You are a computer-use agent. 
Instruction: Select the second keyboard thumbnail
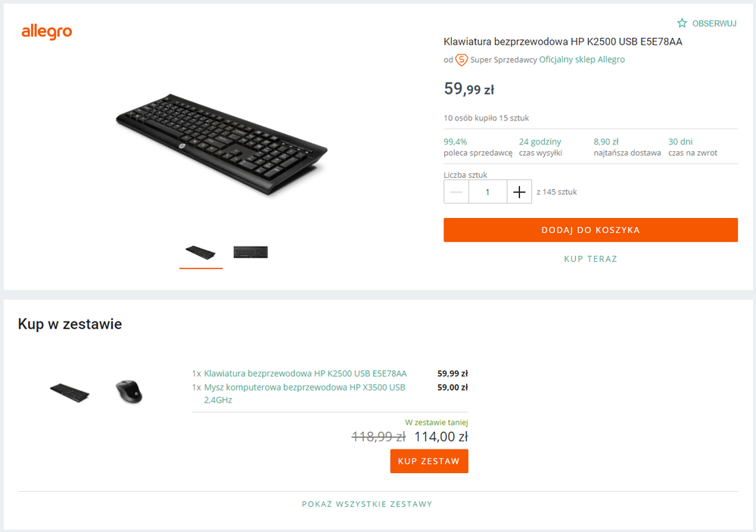coord(250,252)
